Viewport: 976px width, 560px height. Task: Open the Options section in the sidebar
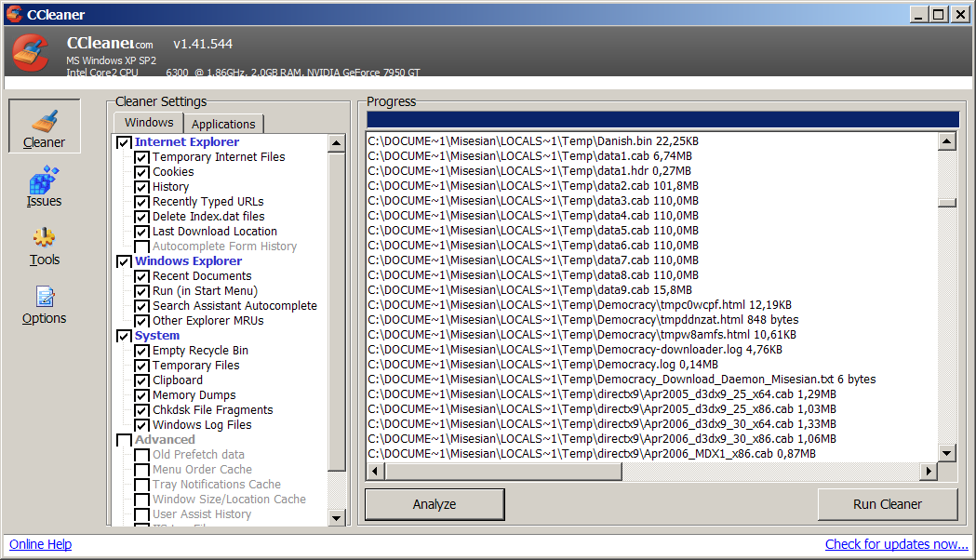[x=44, y=305]
